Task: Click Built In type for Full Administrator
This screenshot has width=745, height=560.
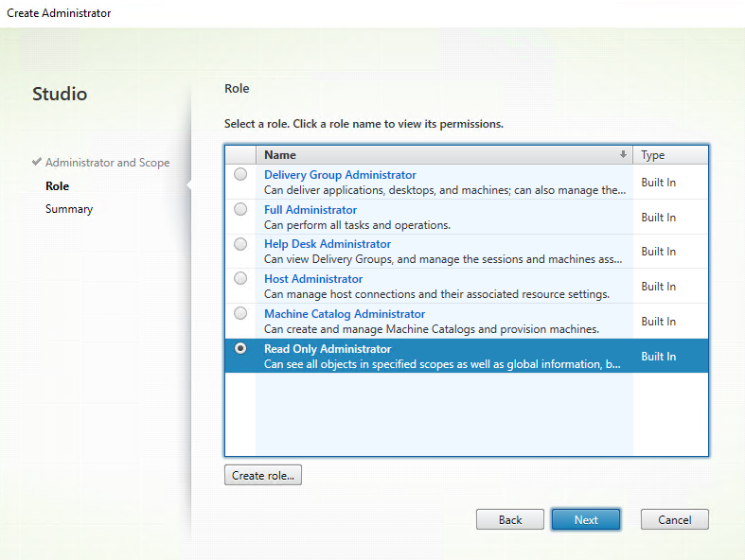Action: tap(658, 217)
